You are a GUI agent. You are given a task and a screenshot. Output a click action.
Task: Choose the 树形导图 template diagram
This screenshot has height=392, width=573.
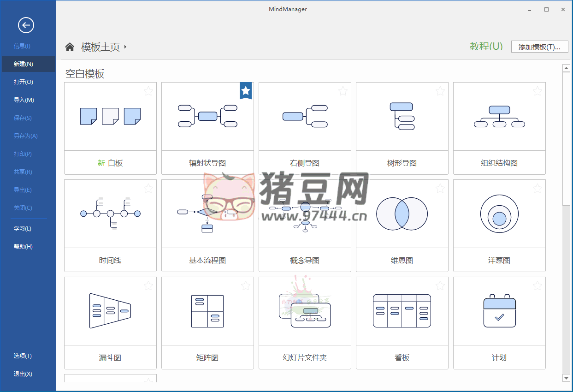click(402, 116)
